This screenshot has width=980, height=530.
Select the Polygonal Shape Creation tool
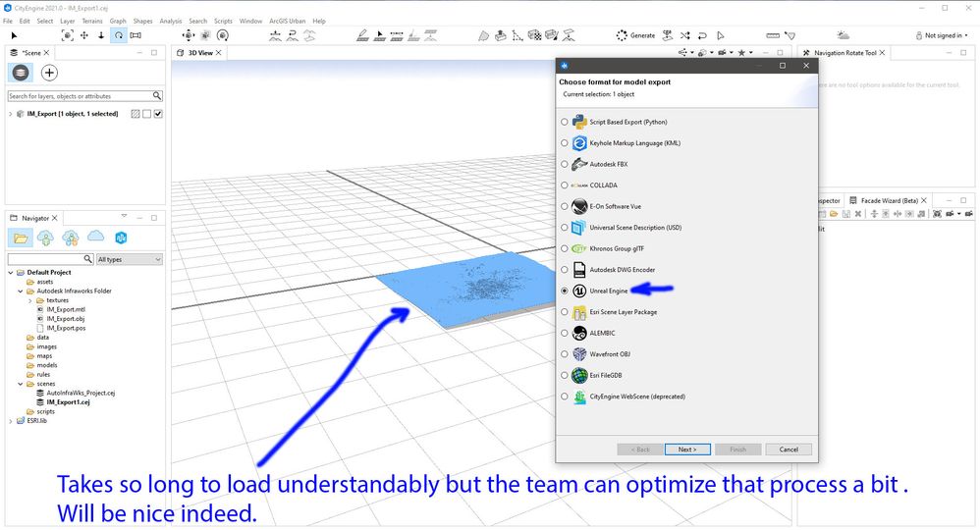483,35
